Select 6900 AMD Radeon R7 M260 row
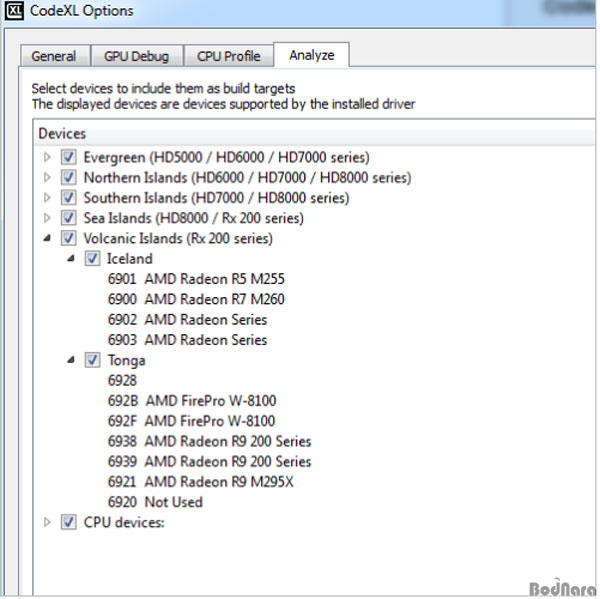The image size is (600, 599). click(196, 299)
